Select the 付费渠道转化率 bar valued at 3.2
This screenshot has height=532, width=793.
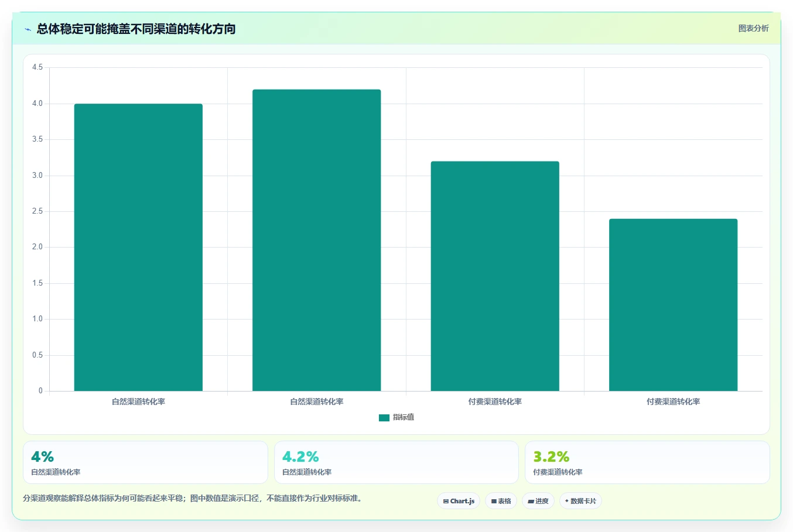[x=495, y=276]
